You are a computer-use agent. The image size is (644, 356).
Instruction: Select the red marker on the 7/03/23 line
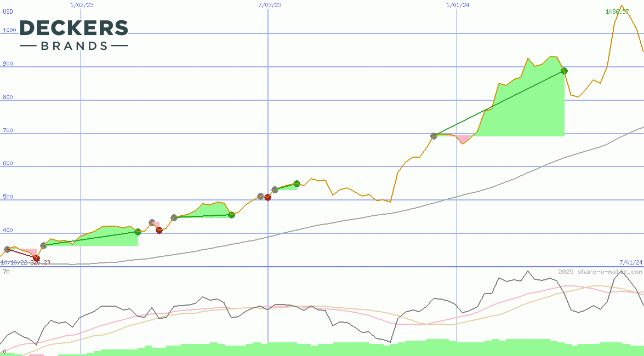click(267, 197)
